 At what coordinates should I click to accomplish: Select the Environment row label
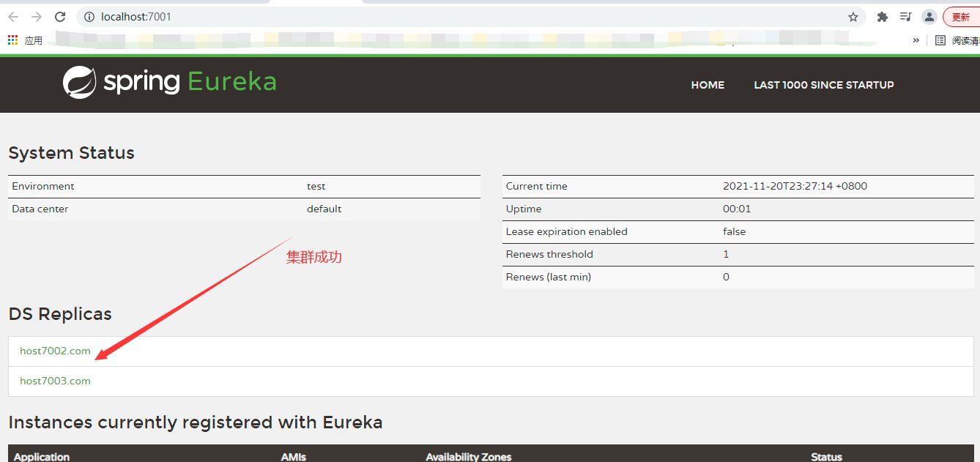coord(43,186)
